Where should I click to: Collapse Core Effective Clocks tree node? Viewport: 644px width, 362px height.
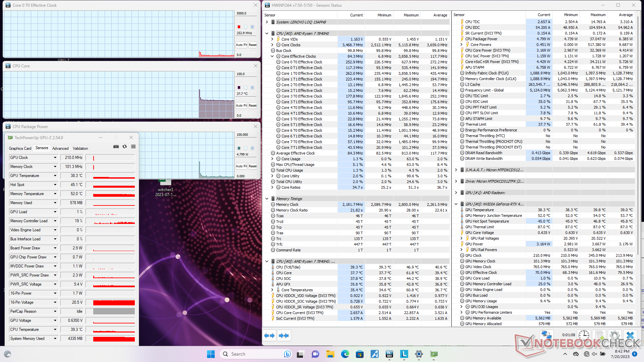coord(272,56)
